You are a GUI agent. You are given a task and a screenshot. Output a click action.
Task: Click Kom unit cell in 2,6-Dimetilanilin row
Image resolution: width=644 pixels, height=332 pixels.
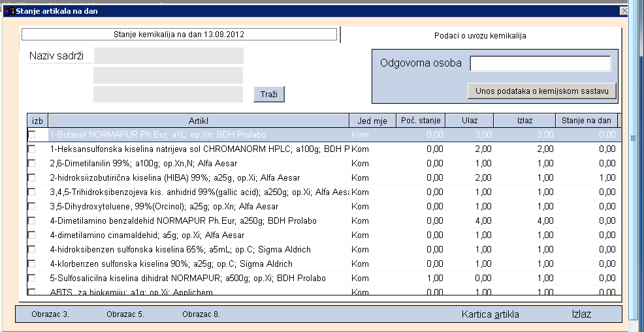[360, 163]
